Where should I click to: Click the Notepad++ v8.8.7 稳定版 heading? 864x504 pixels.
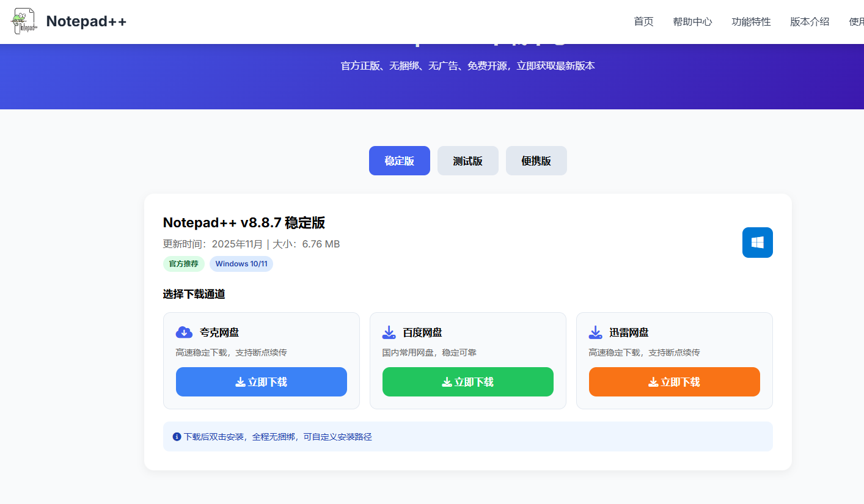pyautogui.click(x=244, y=222)
